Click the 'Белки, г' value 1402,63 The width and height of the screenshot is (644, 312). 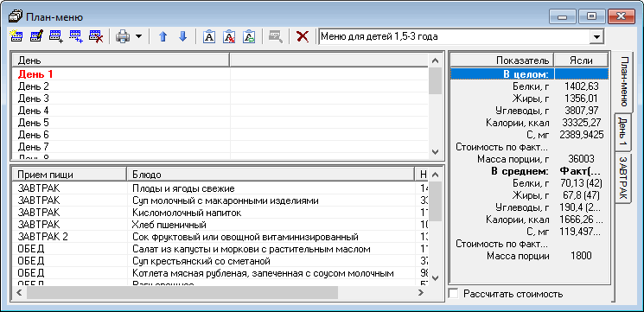coord(581,86)
